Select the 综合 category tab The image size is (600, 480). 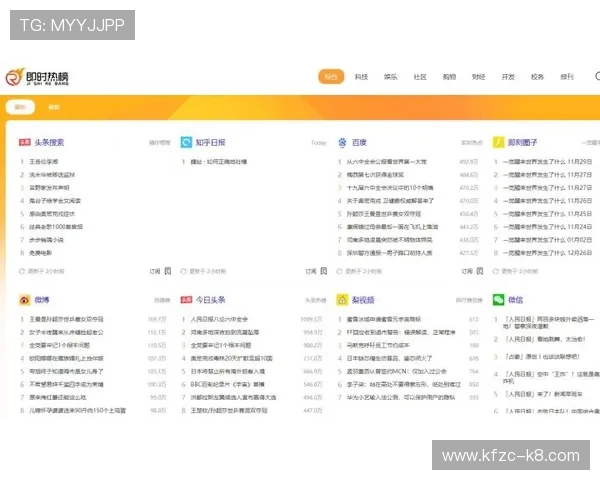click(x=331, y=77)
